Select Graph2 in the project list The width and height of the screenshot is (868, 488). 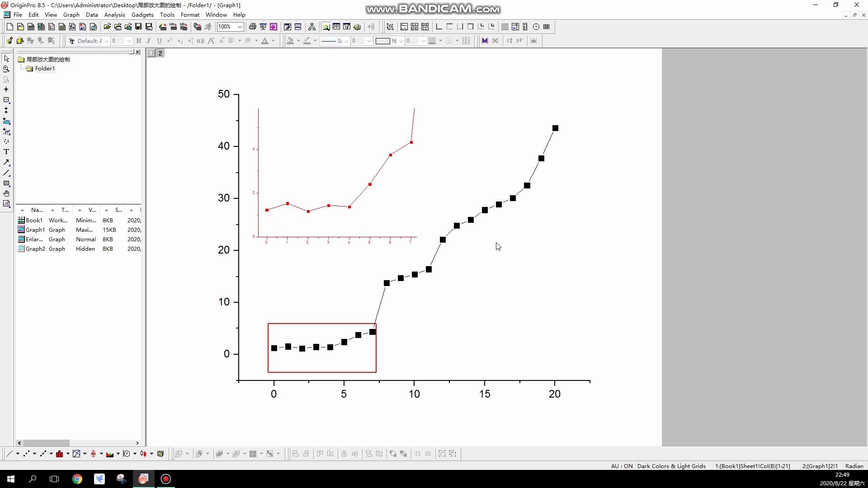pyautogui.click(x=35, y=249)
